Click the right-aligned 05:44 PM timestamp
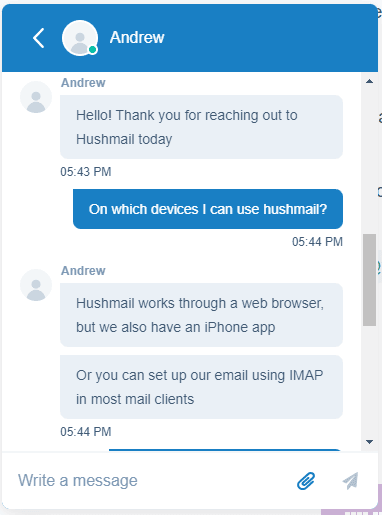Viewport: 382px width, 515px height. point(317,242)
